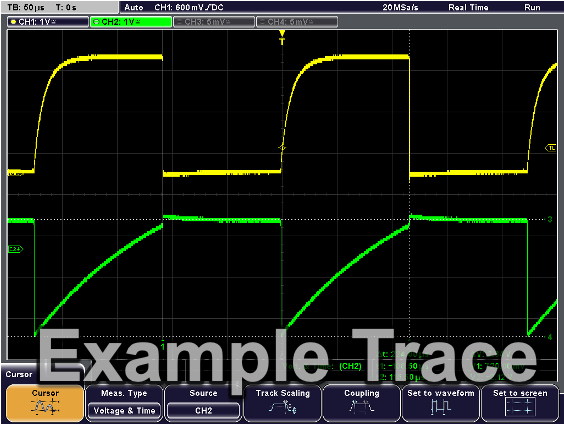The height and width of the screenshot is (424, 564).
Task: Click the Auto trigger mode label
Action: tap(134, 7)
